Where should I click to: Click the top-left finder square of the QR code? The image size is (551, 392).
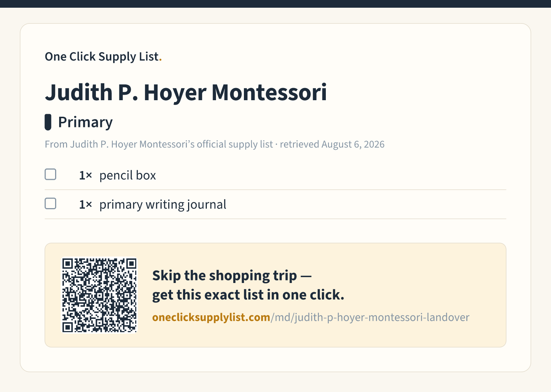point(68,264)
